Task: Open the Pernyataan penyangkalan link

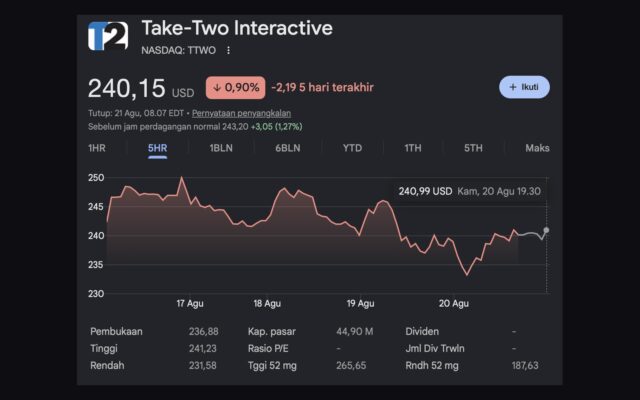Action: click(241, 113)
